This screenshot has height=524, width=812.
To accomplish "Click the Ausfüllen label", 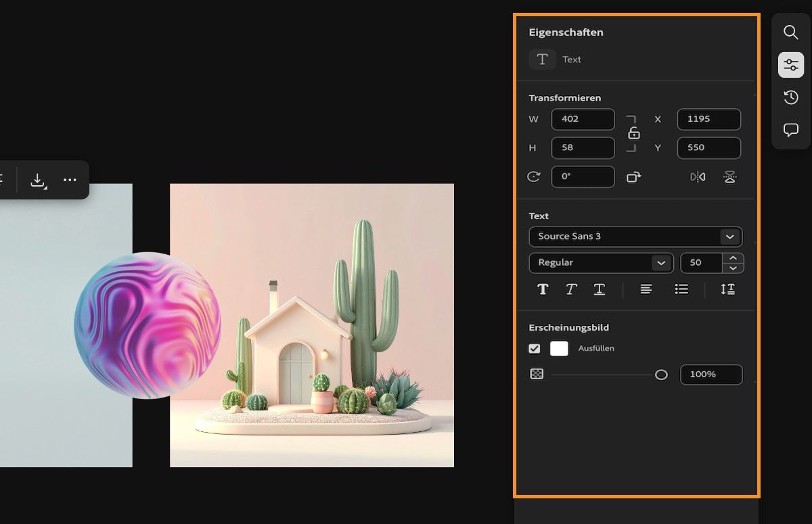I will point(596,349).
